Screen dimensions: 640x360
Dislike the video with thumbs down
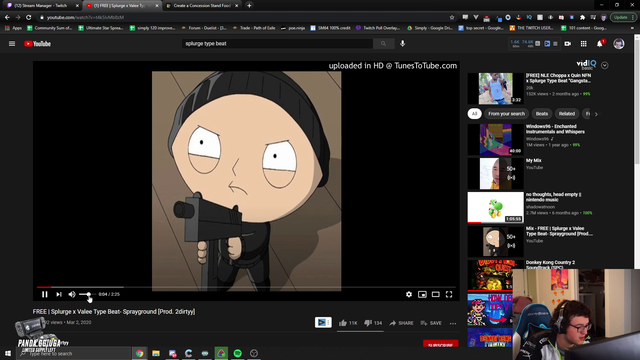373,323
